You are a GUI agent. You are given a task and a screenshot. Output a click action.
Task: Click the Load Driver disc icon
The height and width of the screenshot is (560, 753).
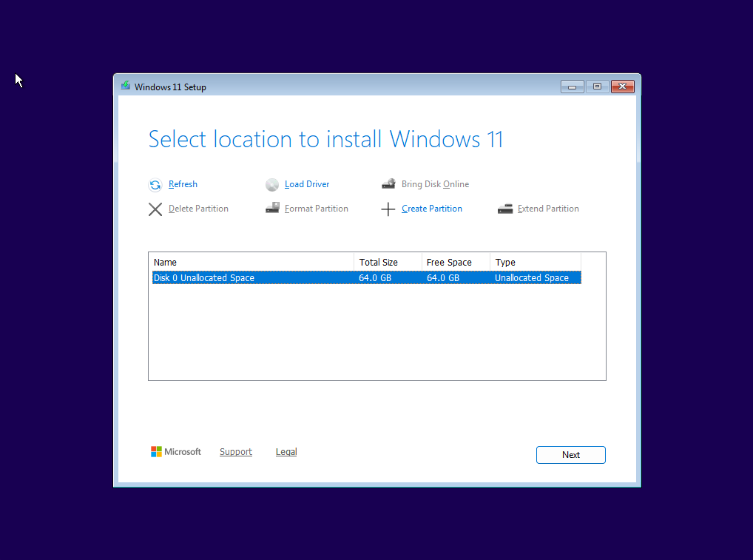(x=271, y=185)
